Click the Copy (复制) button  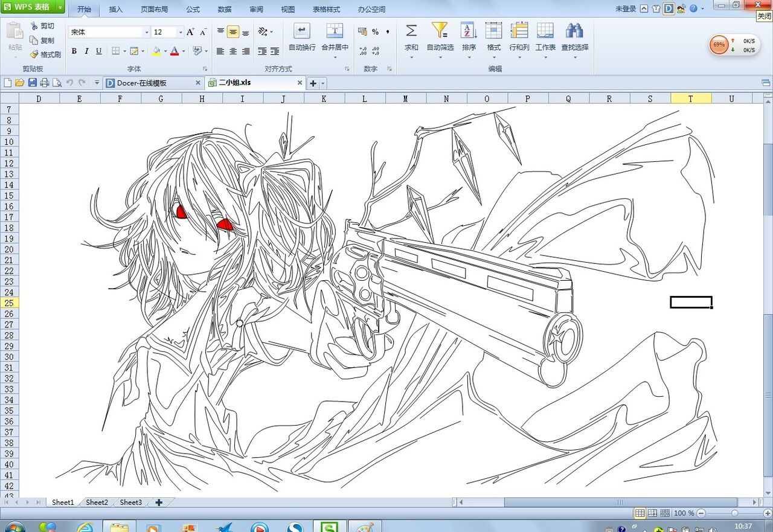point(42,40)
